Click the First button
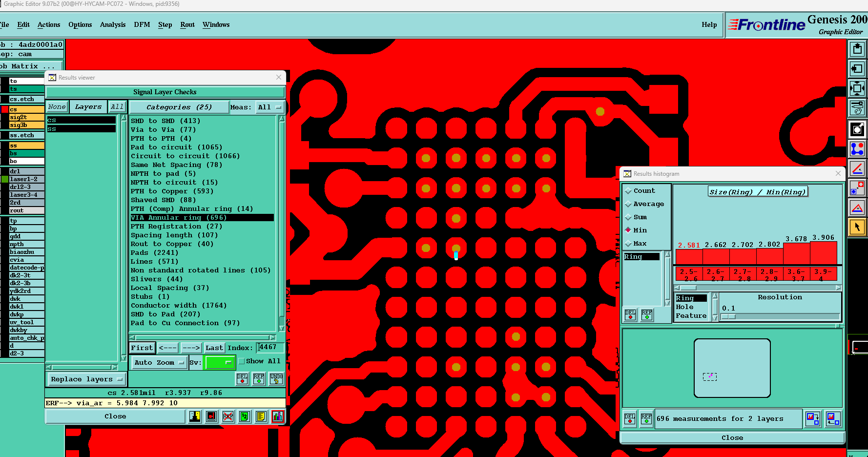The height and width of the screenshot is (457, 868). [x=142, y=348]
